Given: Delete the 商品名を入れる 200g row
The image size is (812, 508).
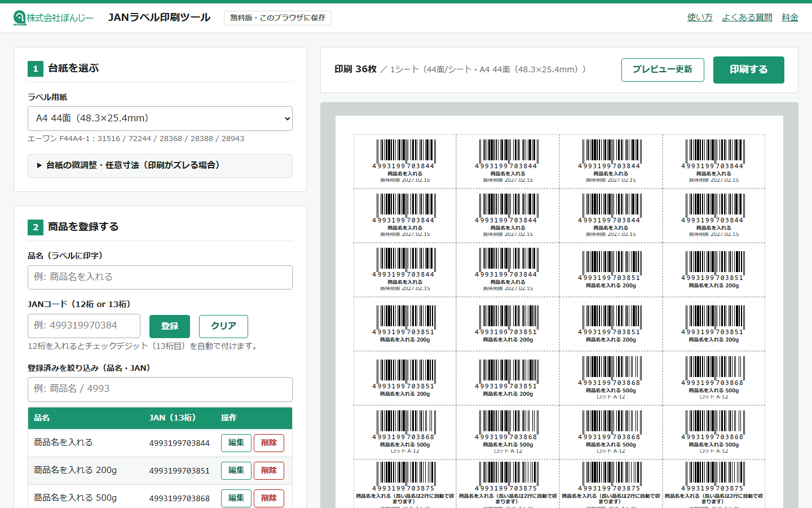Looking at the screenshot, I should 269,471.
